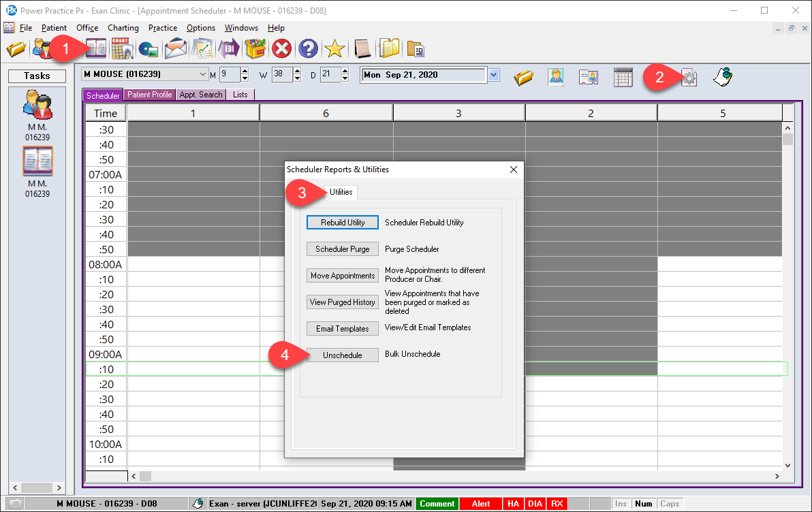Click the red Alert status indicator
This screenshot has height=512, width=812.
(480, 504)
